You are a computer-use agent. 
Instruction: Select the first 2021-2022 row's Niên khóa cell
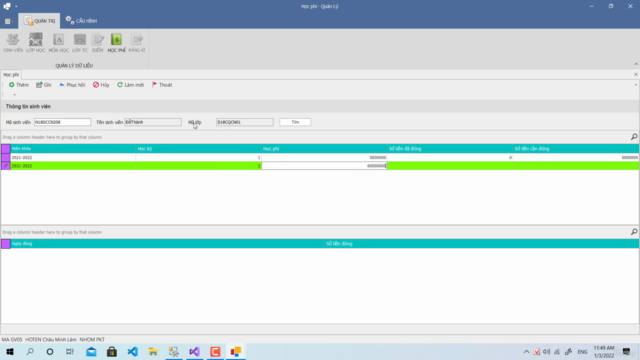(x=73, y=158)
